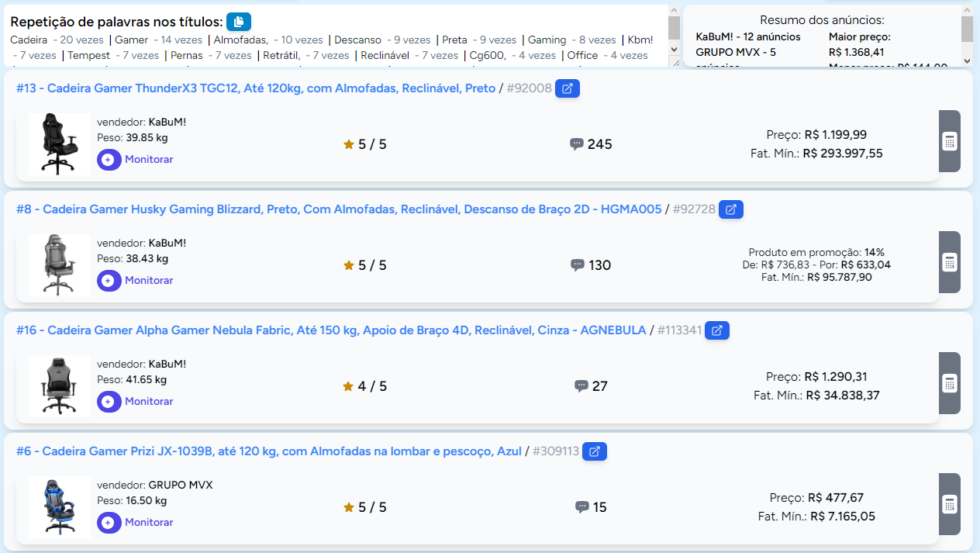Open calculator for Alpha Gamer Nebula chair
The width and height of the screenshot is (980, 553).
(949, 383)
